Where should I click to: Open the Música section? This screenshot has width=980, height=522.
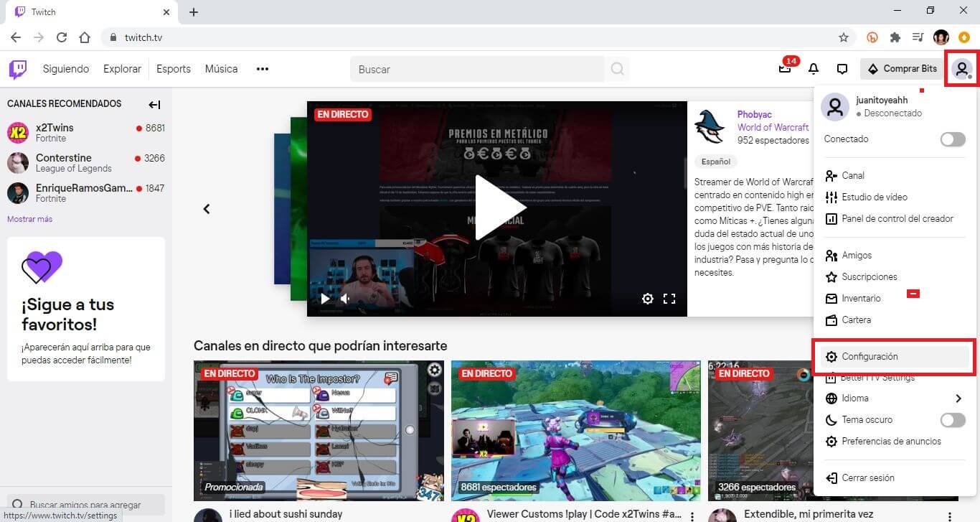[x=221, y=69]
